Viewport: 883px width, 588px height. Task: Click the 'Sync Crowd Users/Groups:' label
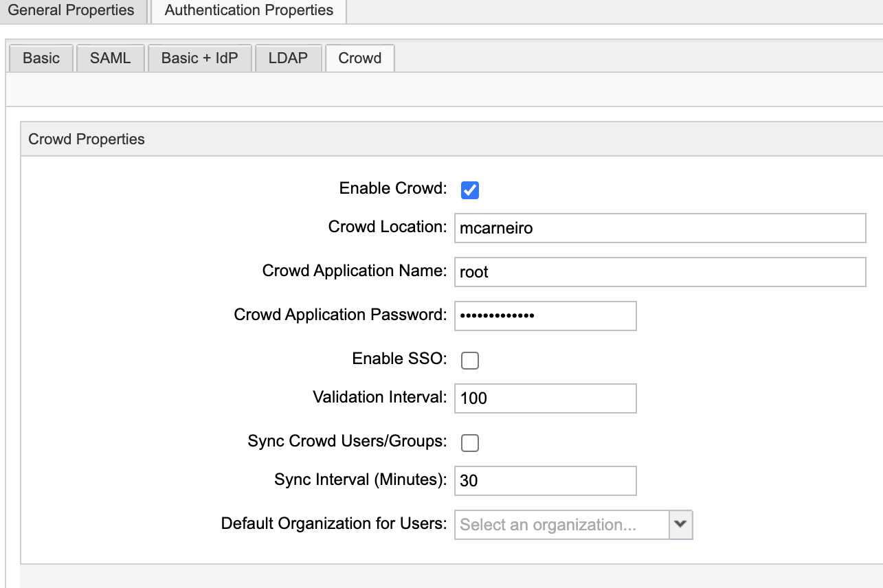[x=348, y=441]
